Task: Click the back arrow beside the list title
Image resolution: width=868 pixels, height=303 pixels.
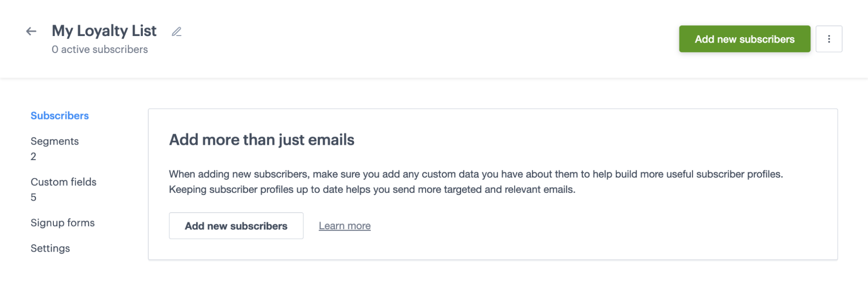Action: pyautogui.click(x=31, y=31)
